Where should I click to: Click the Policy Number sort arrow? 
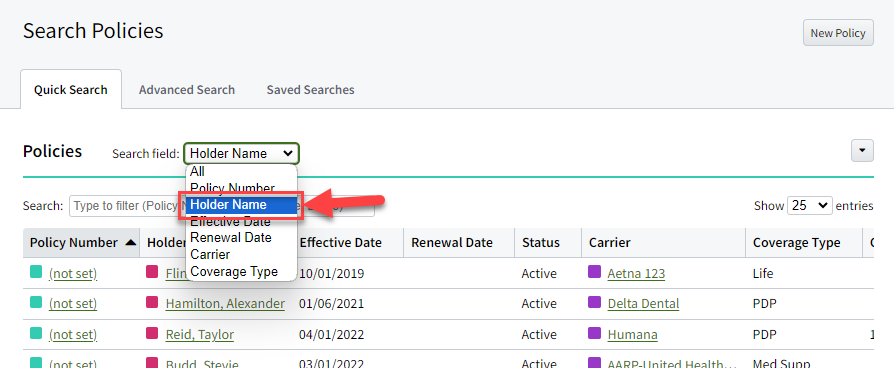[x=131, y=242]
